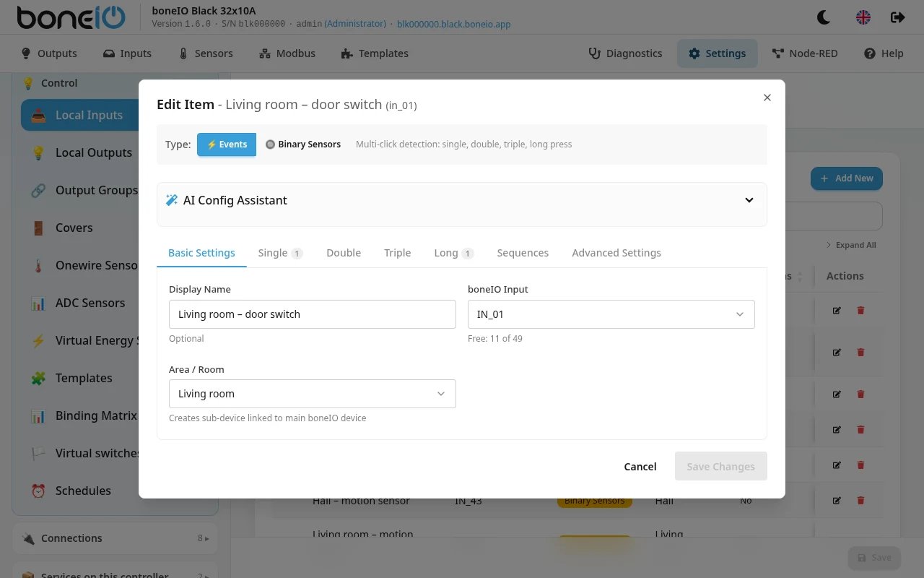Click Expand All in the table
Viewport: 924px width, 578px height.
click(851, 245)
